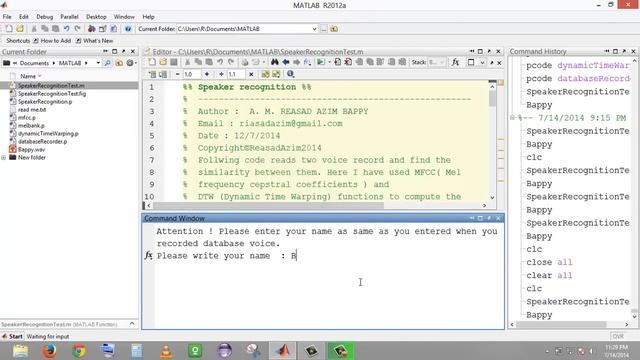The width and height of the screenshot is (640, 360).
Task: Click the Find binoculars icon in Editor
Action: point(275,62)
